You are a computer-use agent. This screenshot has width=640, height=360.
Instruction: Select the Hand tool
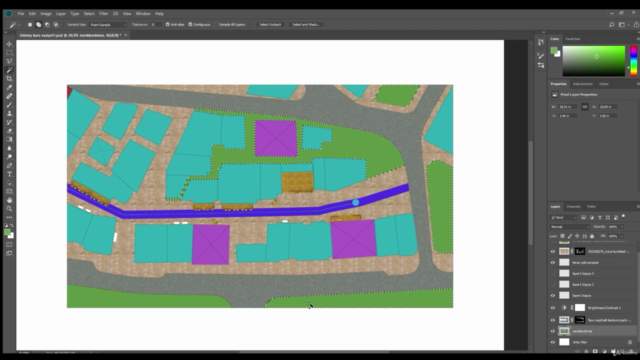click(9, 200)
